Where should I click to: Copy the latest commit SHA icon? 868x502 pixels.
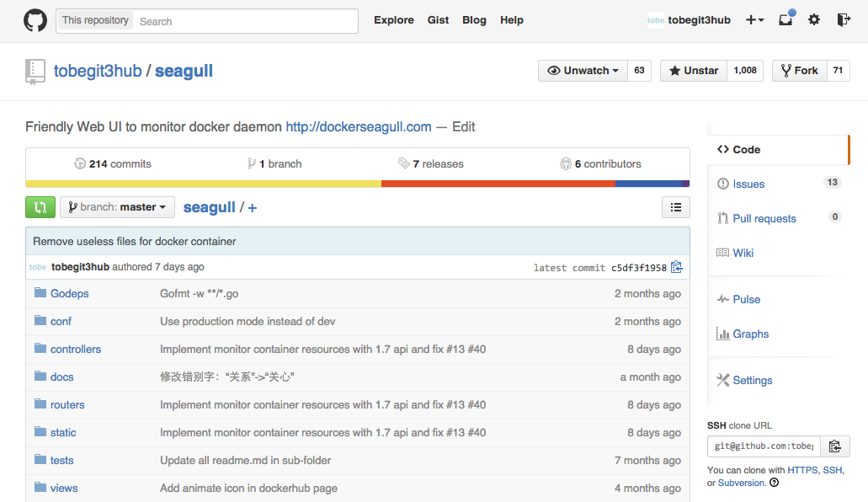point(676,267)
